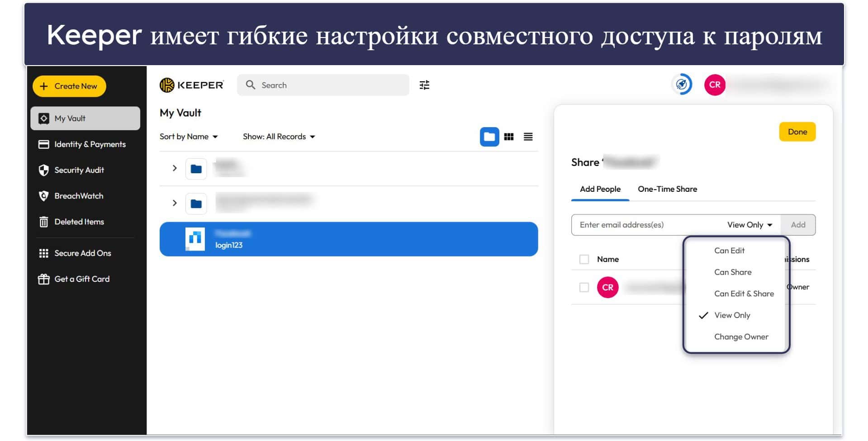Focus the Search field

[323, 85]
